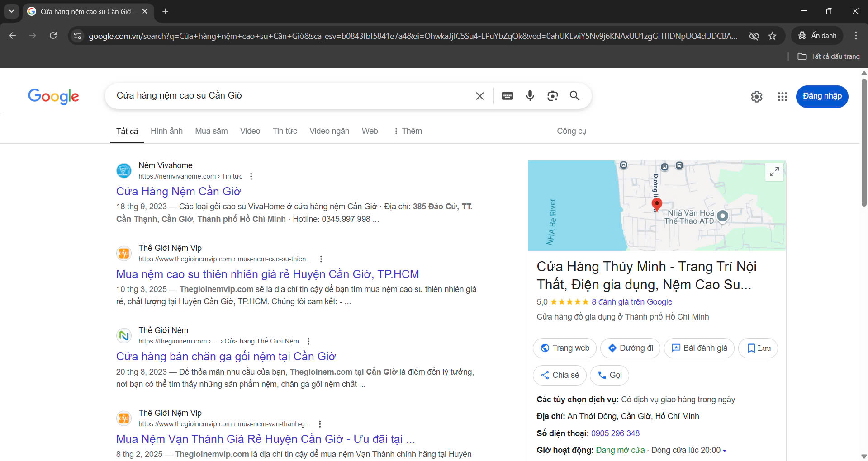Click the Trang web button

564,348
